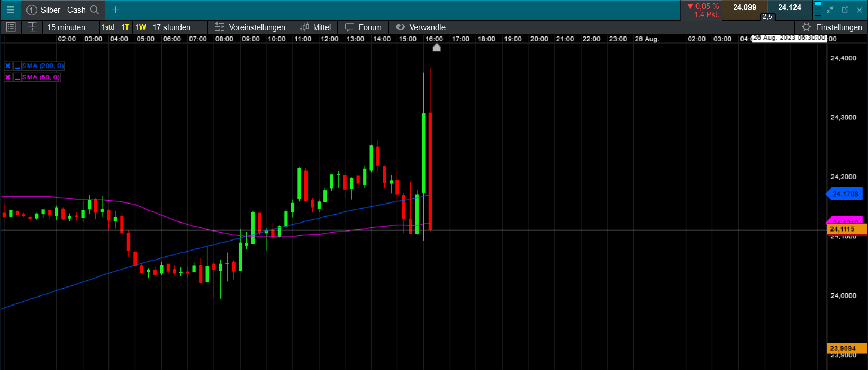Open Voreinstellungen presets menu

pos(250,27)
